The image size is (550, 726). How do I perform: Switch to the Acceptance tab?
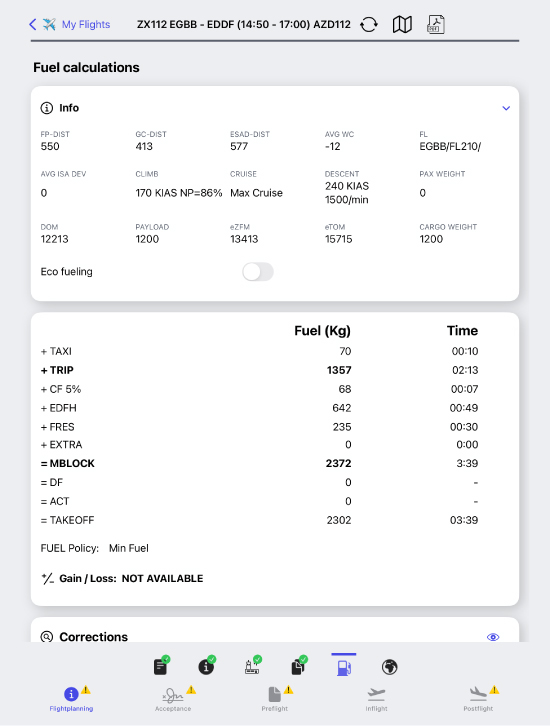pyautogui.click(x=173, y=699)
